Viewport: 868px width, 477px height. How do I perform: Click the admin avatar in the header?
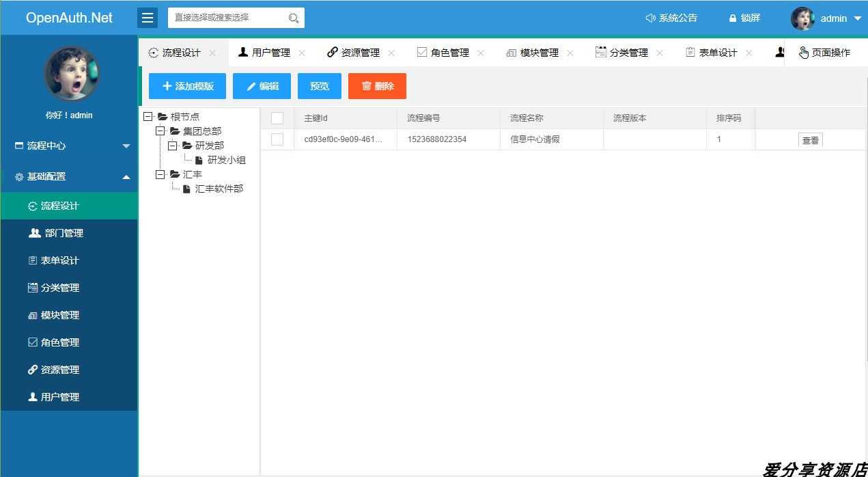[802, 18]
